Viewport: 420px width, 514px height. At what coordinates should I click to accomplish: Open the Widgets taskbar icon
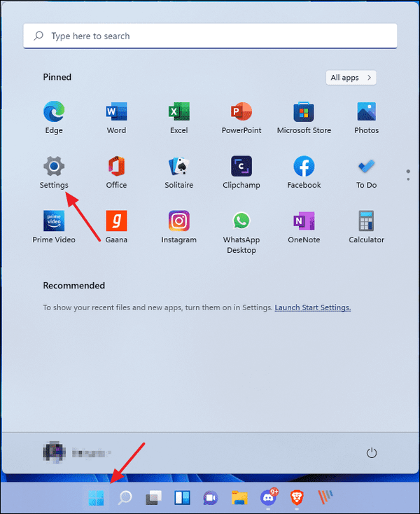[x=182, y=498]
